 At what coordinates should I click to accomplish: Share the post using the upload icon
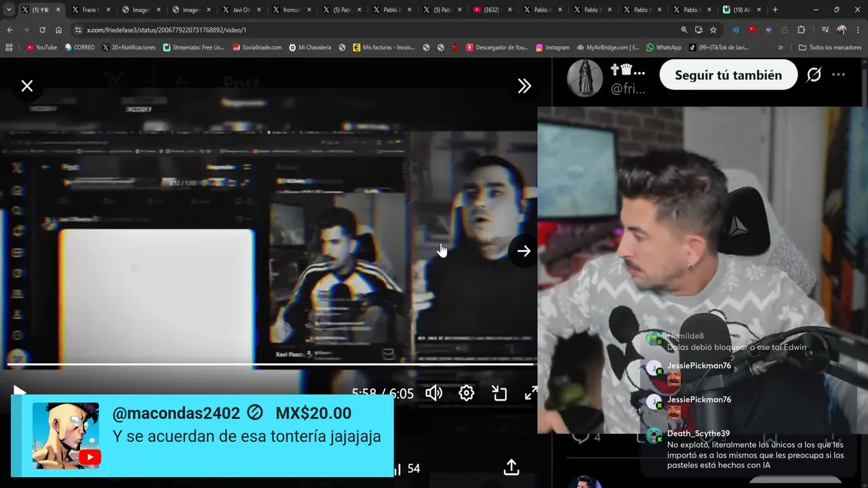click(511, 468)
